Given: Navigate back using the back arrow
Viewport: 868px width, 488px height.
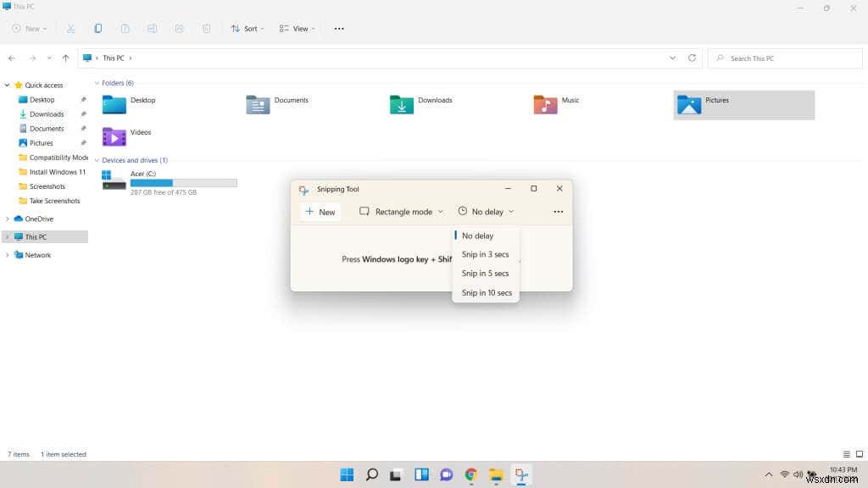Looking at the screenshot, I should 12,58.
